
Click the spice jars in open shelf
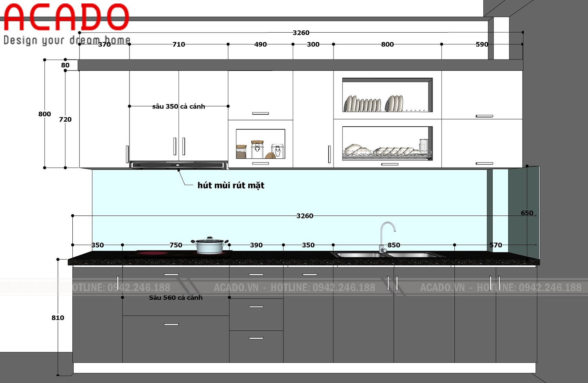point(260,149)
